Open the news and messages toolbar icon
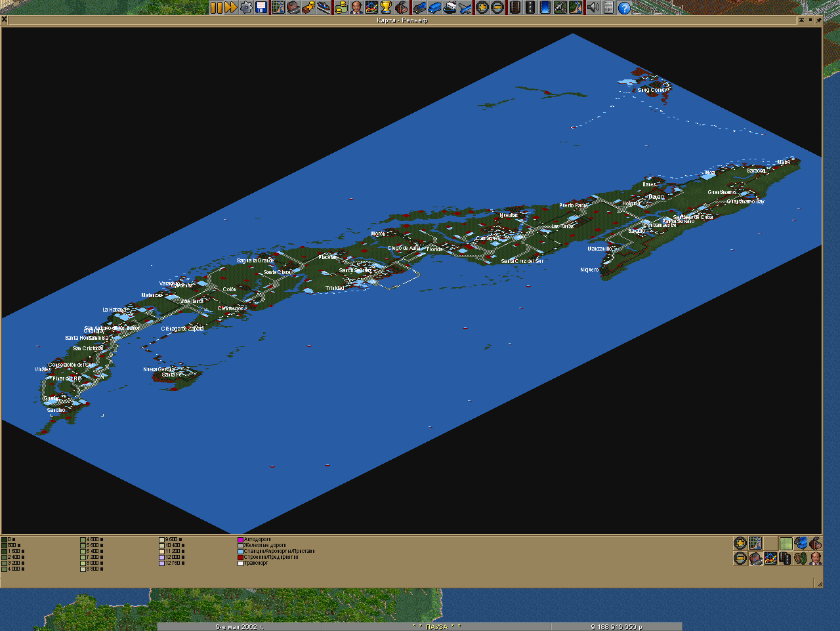The height and width of the screenshot is (631, 840). click(608, 7)
